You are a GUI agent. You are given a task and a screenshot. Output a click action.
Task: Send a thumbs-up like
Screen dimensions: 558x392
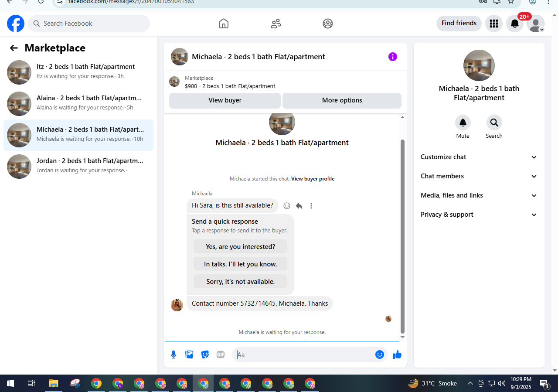(x=397, y=355)
